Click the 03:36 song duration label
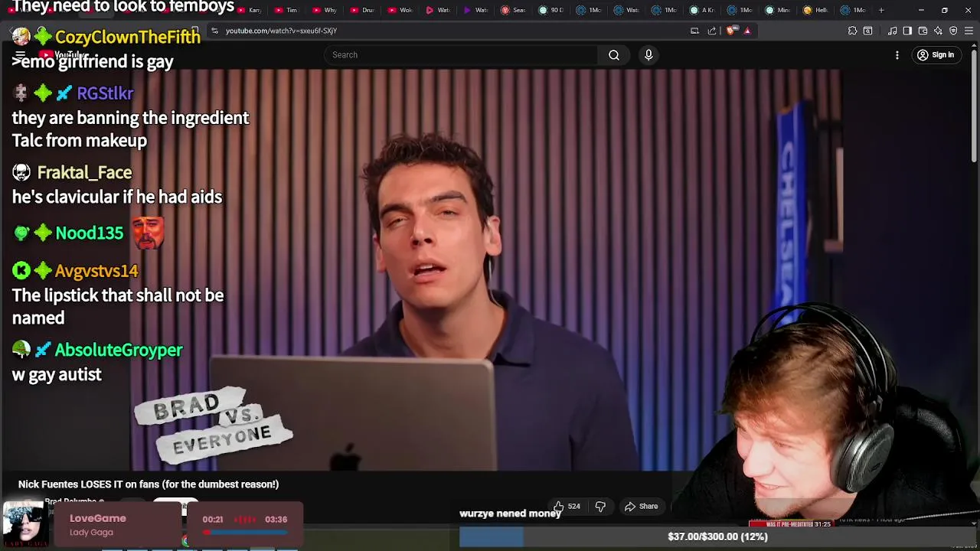The image size is (980, 551). click(x=276, y=519)
